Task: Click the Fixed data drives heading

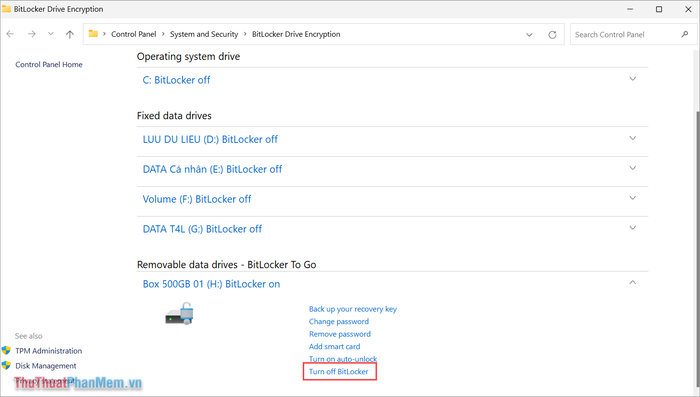Action: (x=174, y=116)
